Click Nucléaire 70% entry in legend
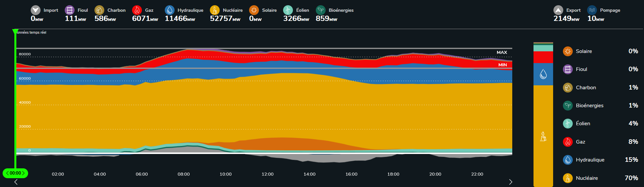The image size is (644, 187). [587, 178]
